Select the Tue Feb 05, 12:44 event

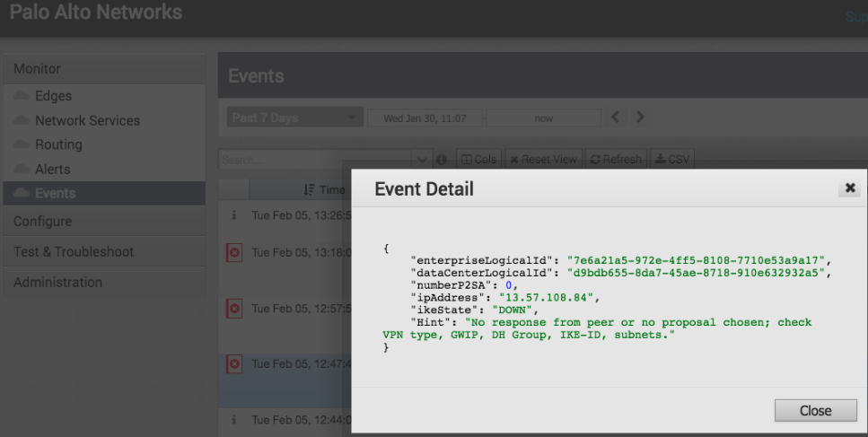click(301, 420)
